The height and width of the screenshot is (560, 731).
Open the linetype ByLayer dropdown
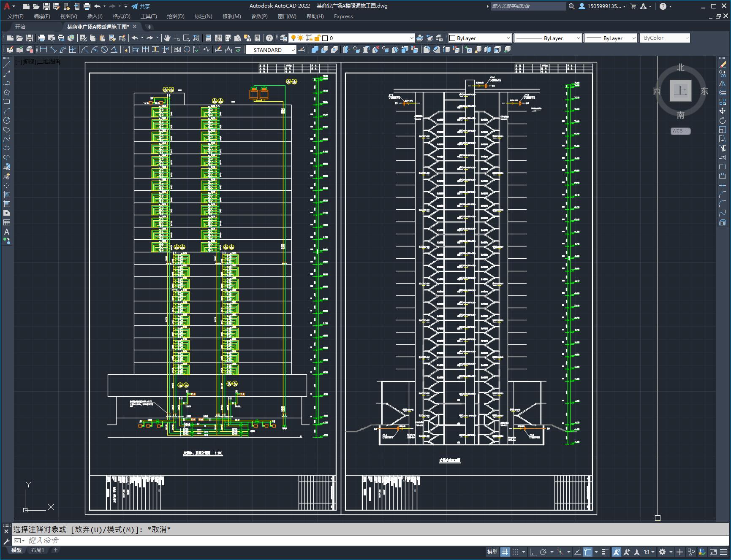coord(579,38)
